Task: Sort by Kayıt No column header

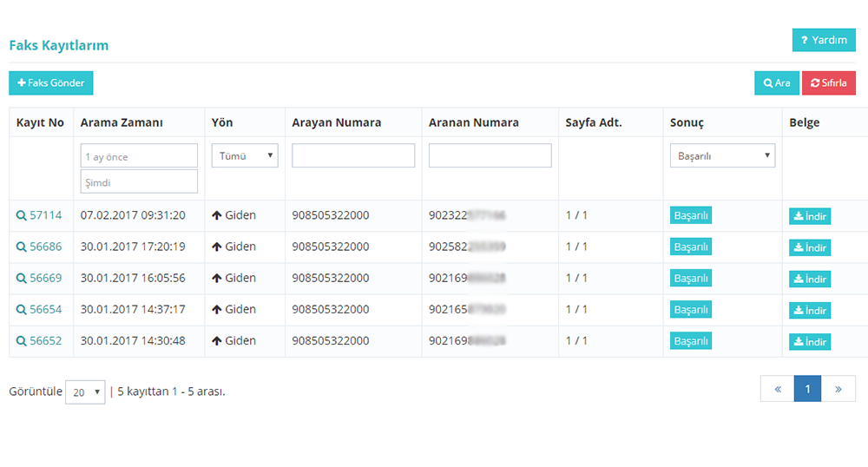Action: point(40,122)
